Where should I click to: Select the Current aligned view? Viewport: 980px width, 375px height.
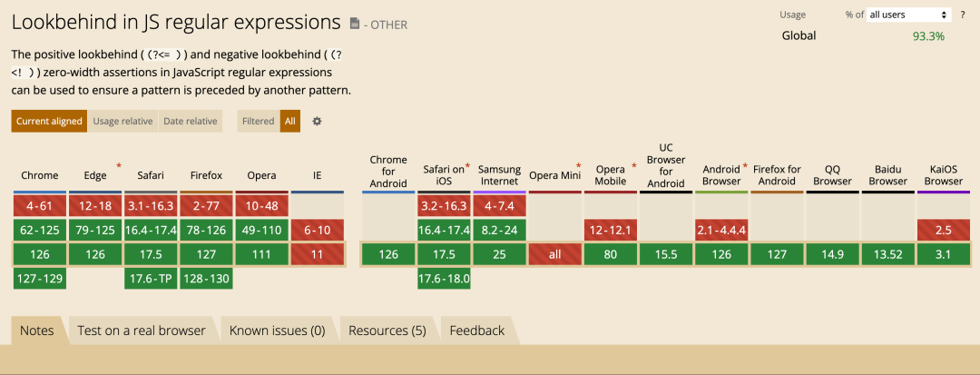click(x=50, y=121)
